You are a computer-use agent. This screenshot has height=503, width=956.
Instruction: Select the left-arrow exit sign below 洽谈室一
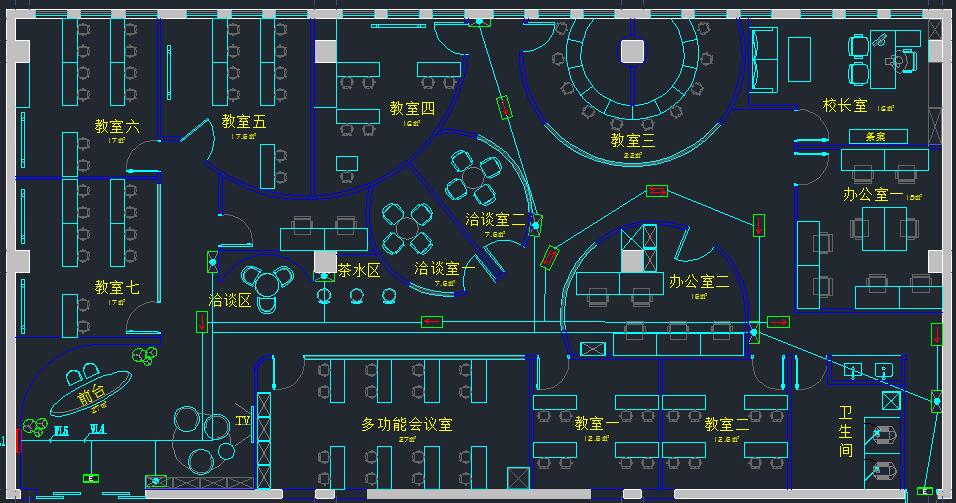[x=432, y=321]
